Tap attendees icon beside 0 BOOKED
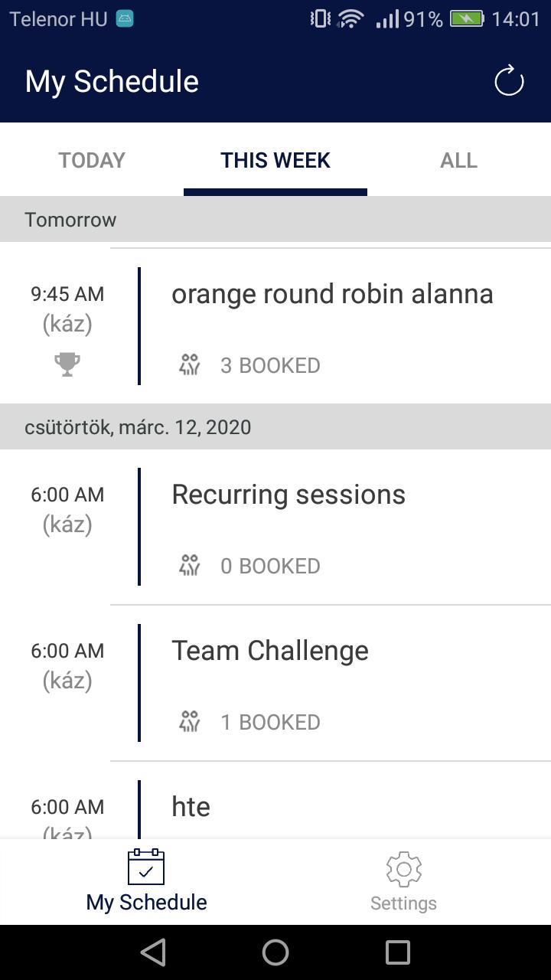551x980 pixels. tap(189, 566)
